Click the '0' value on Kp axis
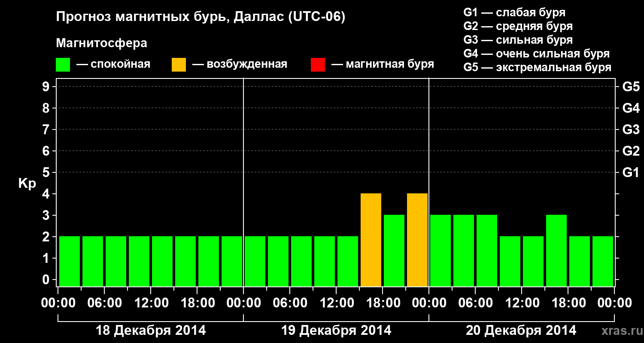 pos(47,280)
